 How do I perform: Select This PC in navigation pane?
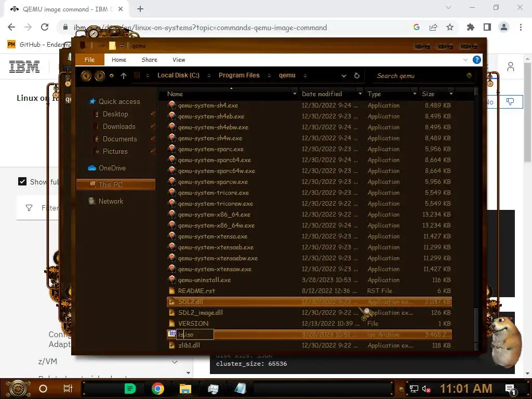coord(116,184)
